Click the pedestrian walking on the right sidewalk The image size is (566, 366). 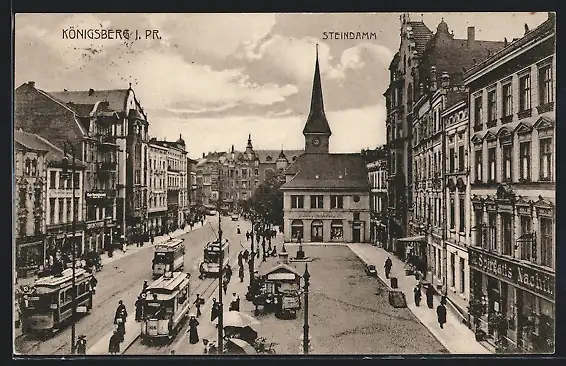[441, 315]
